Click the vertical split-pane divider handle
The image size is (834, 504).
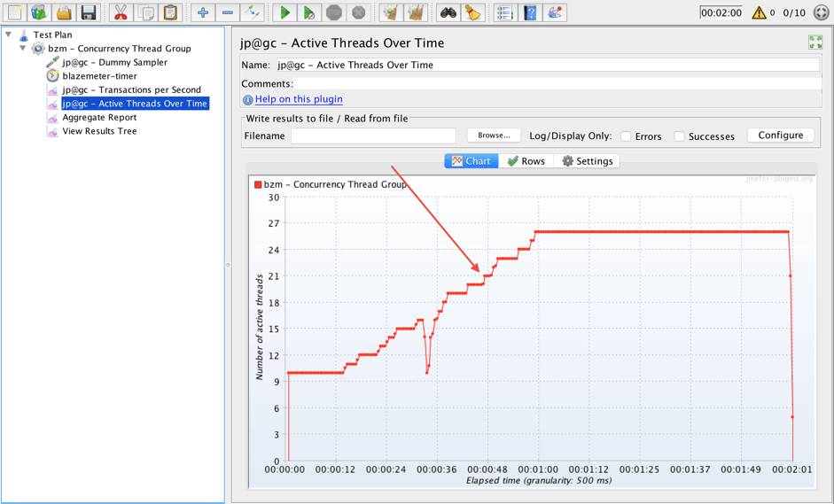(x=228, y=264)
